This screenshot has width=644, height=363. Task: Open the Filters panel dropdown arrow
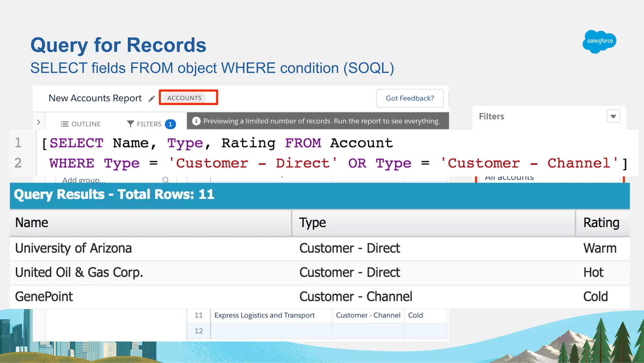coord(613,116)
